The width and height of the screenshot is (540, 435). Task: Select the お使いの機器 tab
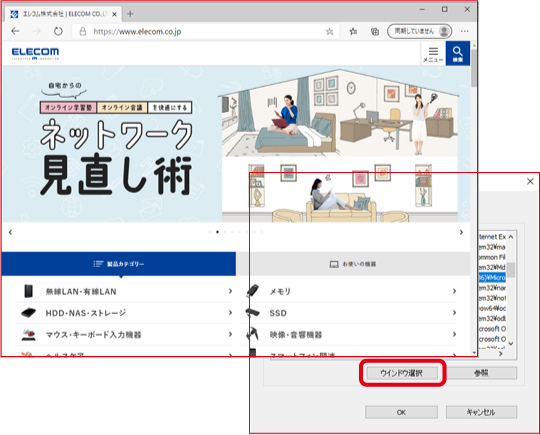(353, 264)
